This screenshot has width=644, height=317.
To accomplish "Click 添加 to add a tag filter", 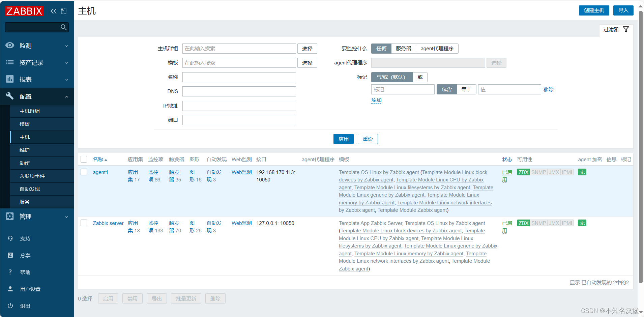I will pos(376,100).
